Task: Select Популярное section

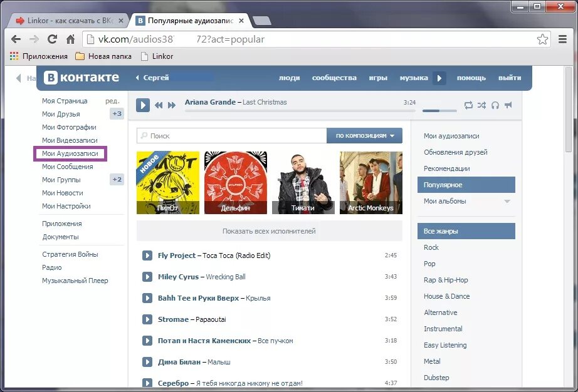Action: click(466, 185)
